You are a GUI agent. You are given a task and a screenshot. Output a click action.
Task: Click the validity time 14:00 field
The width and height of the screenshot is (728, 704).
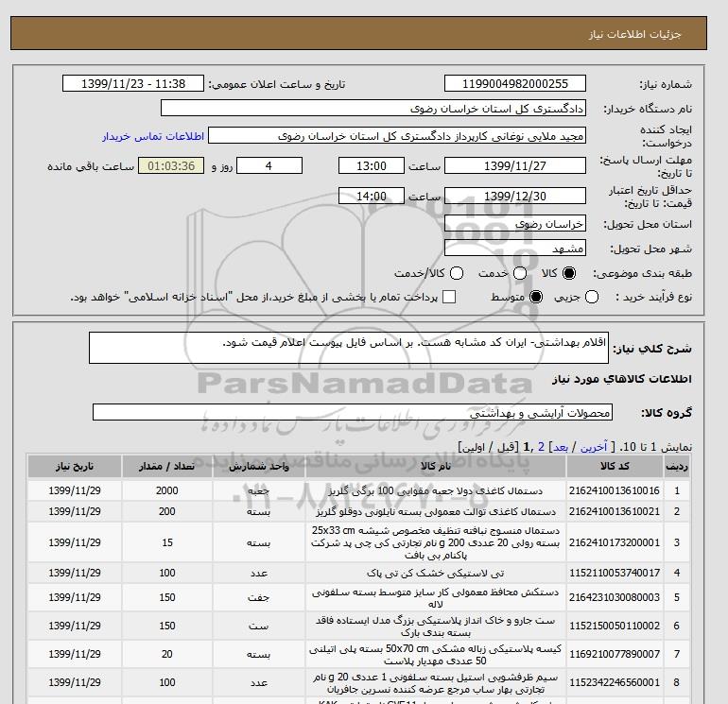tap(372, 196)
